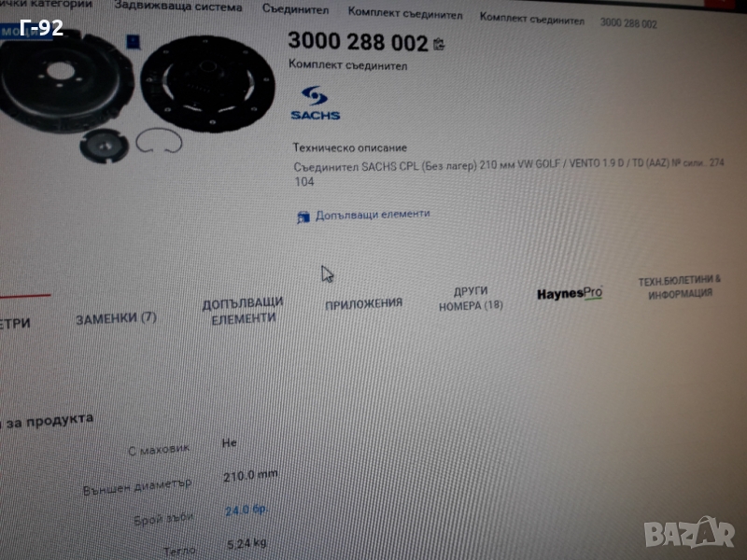Navigate to the Съединител breadcrumb
This screenshot has width=747, height=560.
[295, 10]
